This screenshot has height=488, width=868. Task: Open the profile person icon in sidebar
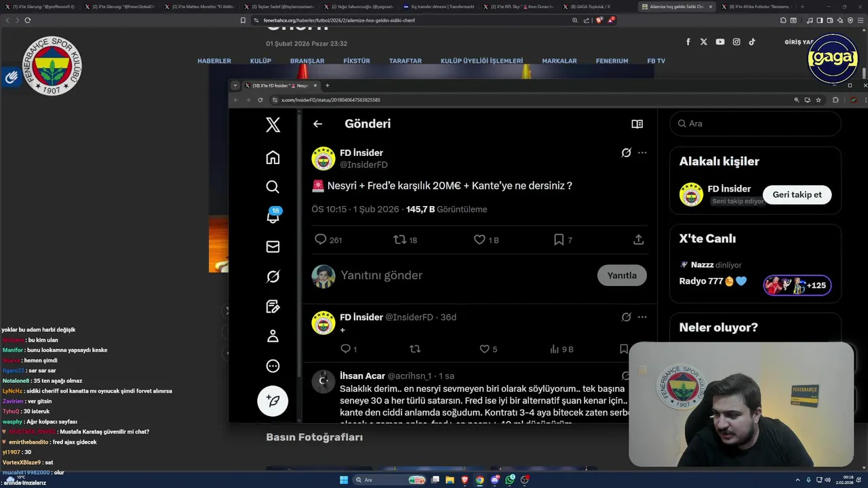pyautogui.click(x=273, y=336)
